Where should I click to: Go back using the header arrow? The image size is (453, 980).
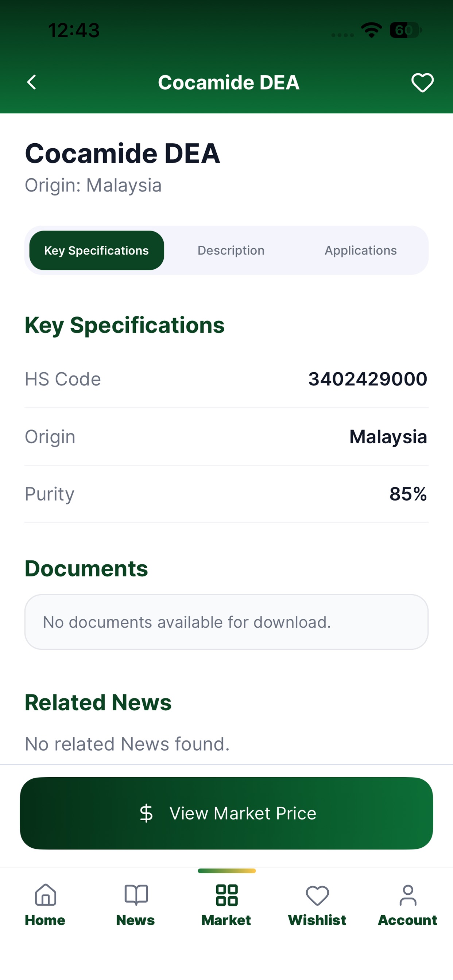(x=32, y=82)
